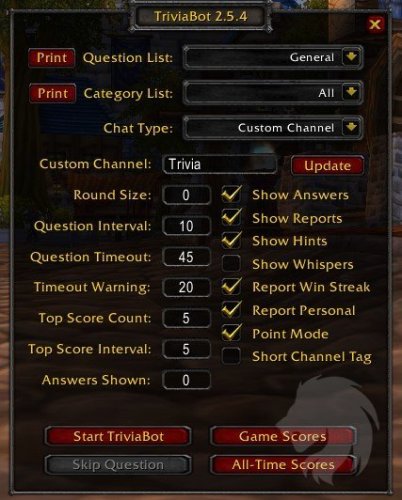This screenshot has width=402, height=500.
Task: View All-Time Scores
Action: click(x=283, y=464)
